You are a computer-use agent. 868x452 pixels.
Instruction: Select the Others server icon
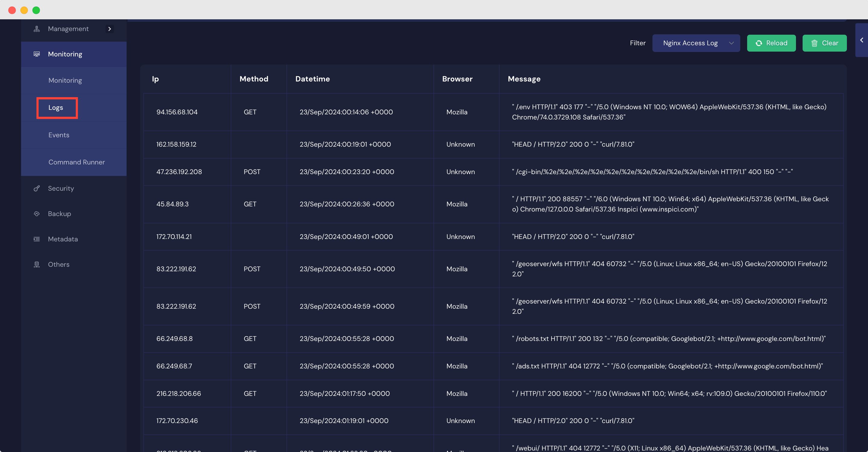pos(36,264)
